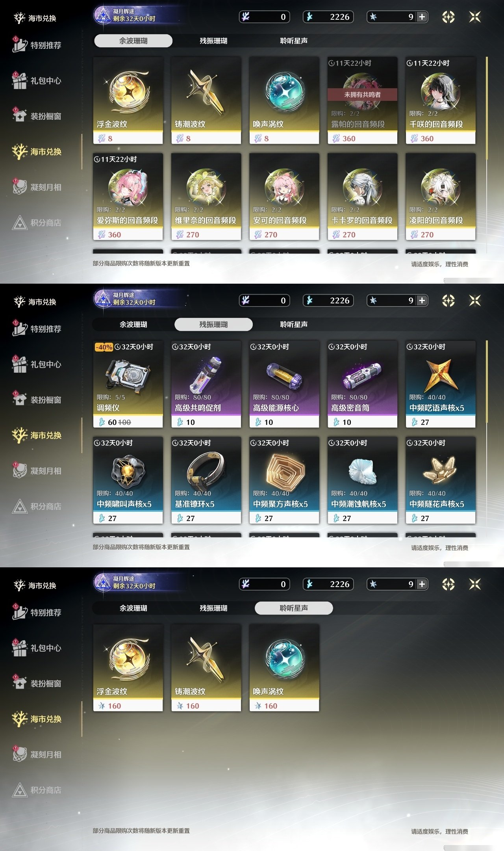Select 卡卡罗的回音频段 item
Viewport: 504px width, 851px height.
[362, 197]
